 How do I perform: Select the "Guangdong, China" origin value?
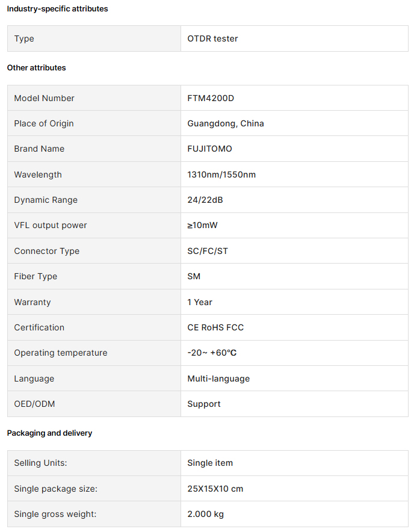pos(226,123)
